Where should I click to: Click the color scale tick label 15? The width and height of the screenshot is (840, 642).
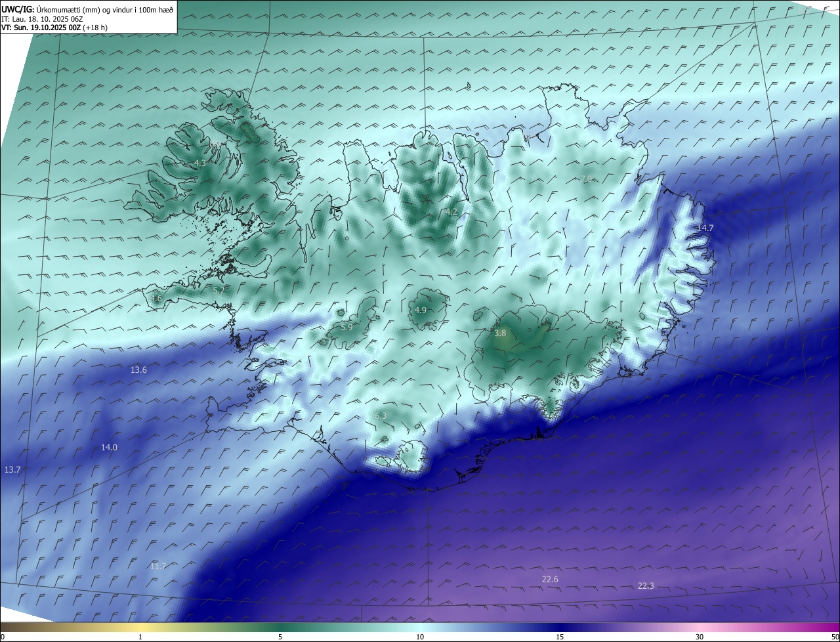560,637
